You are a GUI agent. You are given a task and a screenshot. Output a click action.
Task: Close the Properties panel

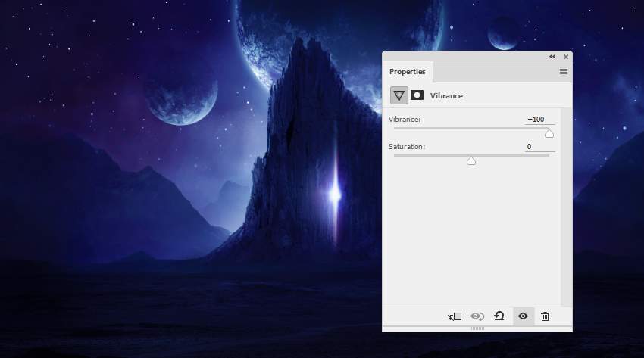(x=566, y=57)
